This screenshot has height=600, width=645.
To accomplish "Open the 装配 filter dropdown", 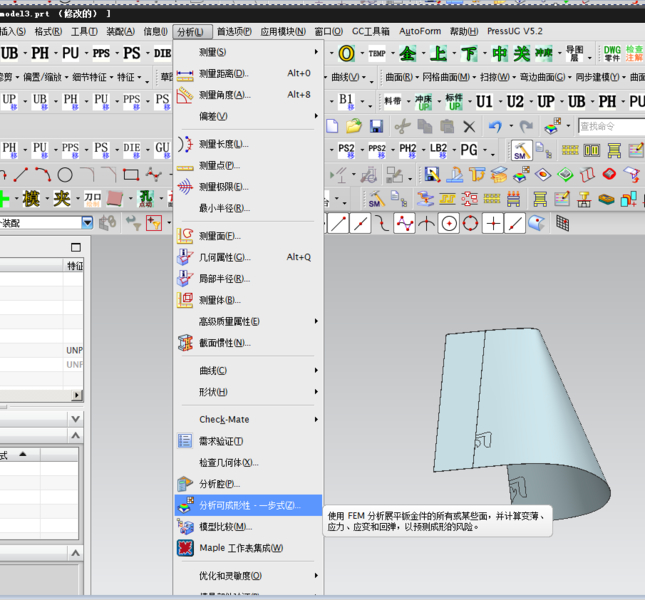I will (x=87, y=223).
